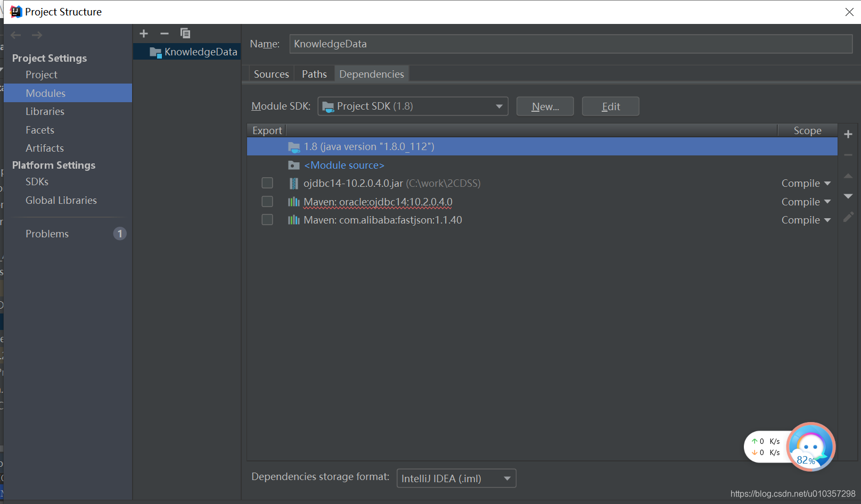Click the back navigation arrow
Viewport: 861px width, 504px height.
click(15, 35)
